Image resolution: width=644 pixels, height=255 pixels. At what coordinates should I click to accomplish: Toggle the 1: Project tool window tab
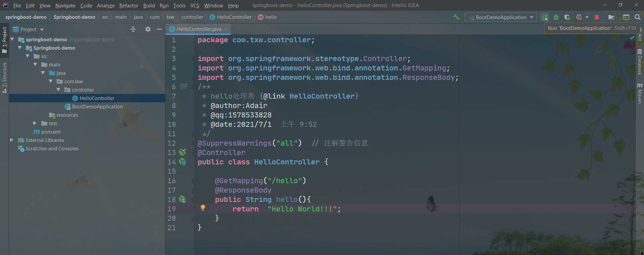pyautogui.click(x=4, y=40)
